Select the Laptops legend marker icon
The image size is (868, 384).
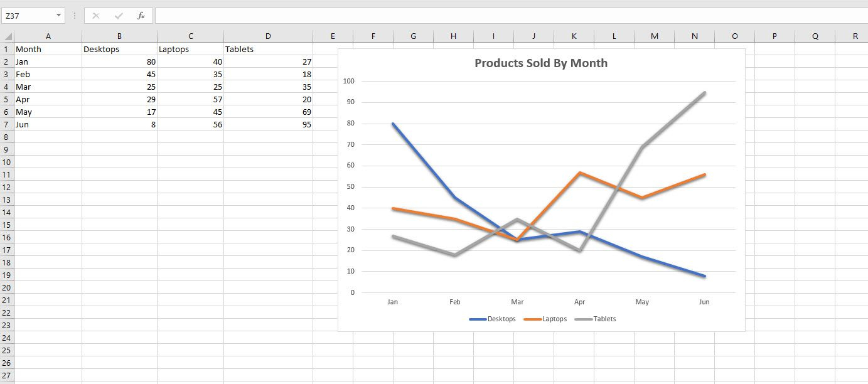click(532, 319)
